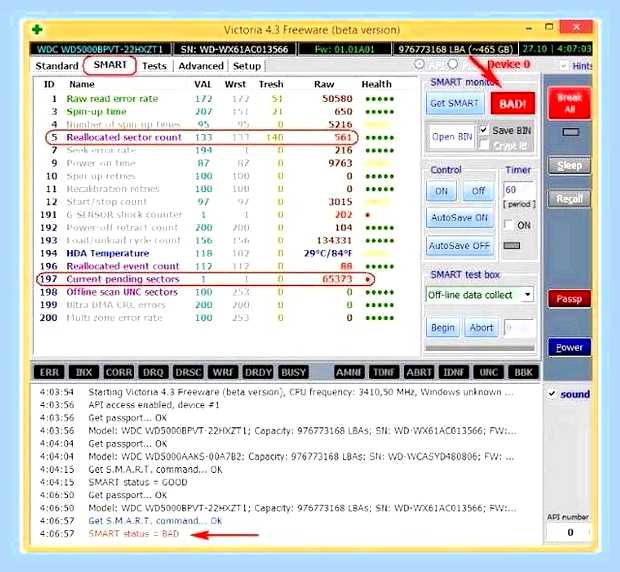
Task: Click the BUSY status indicator
Action: [293, 372]
